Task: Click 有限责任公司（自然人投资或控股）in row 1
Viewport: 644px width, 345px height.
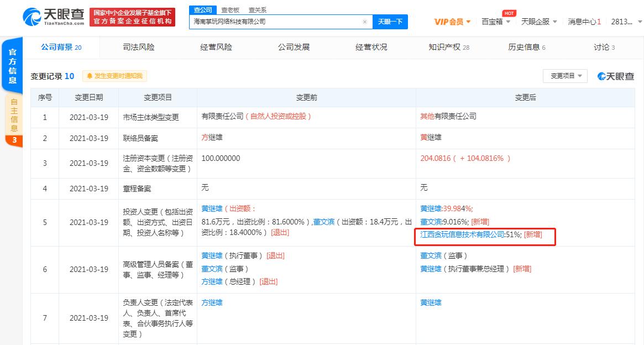Action: [x=256, y=116]
